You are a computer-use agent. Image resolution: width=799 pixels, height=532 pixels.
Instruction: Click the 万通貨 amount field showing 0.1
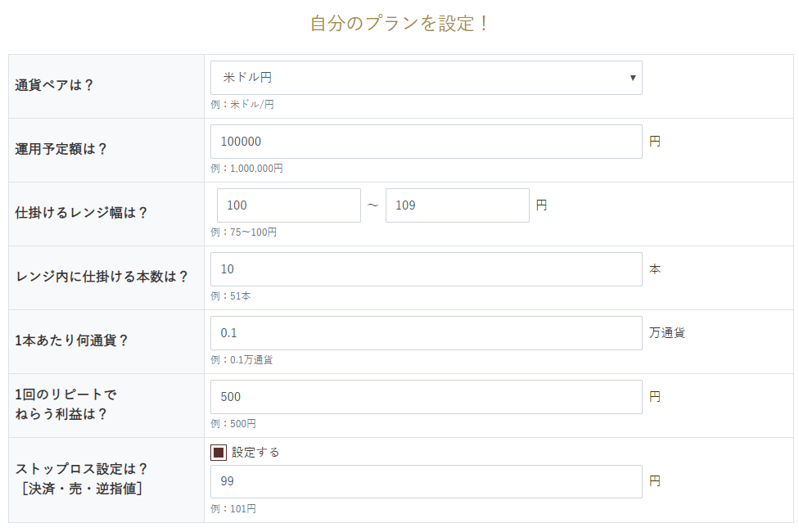pyautogui.click(x=426, y=333)
